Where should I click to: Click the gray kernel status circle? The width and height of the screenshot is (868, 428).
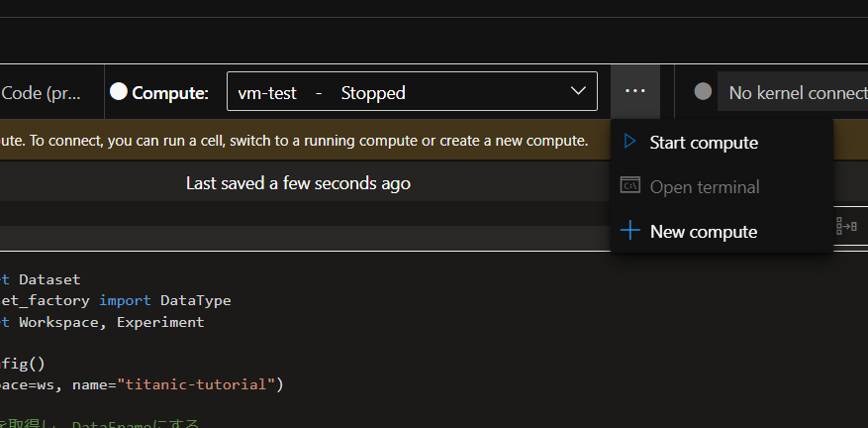pyautogui.click(x=703, y=92)
